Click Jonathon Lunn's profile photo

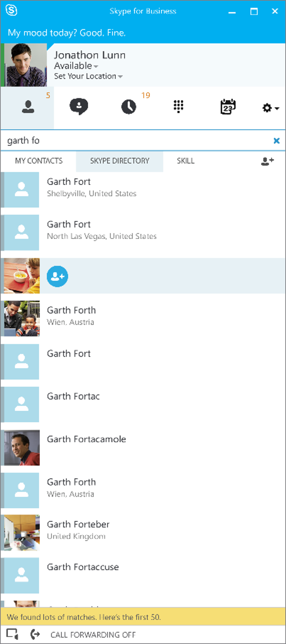[26, 65]
